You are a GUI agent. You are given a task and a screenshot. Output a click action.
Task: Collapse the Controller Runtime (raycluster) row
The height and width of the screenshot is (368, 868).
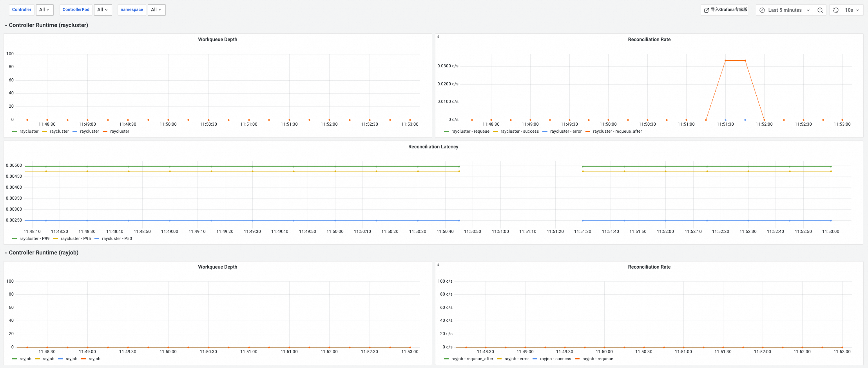tap(46, 25)
